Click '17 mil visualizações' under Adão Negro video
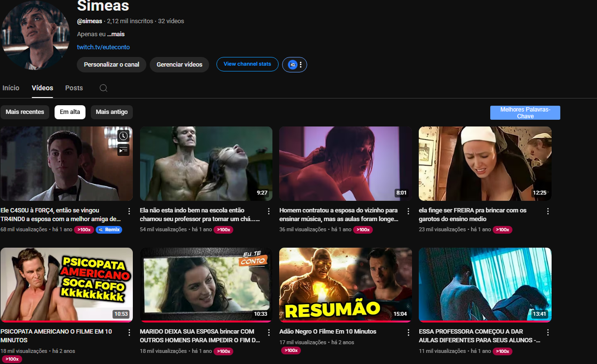 pos(303,342)
